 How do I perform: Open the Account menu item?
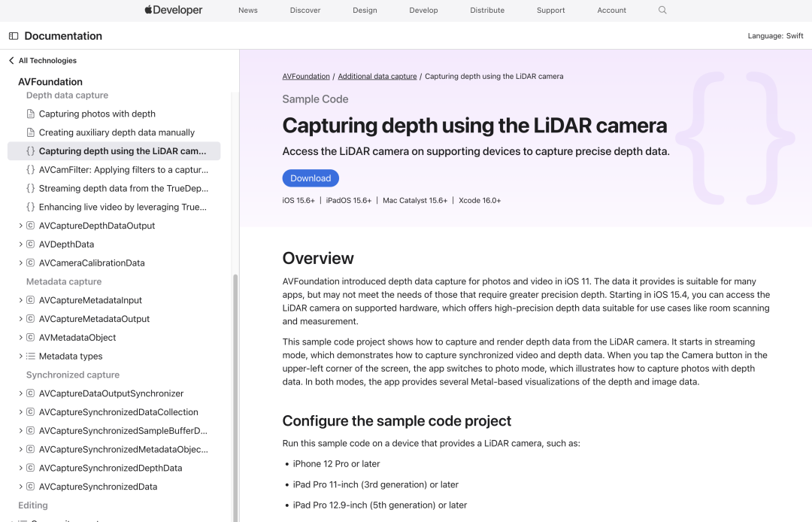pos(611,11)
